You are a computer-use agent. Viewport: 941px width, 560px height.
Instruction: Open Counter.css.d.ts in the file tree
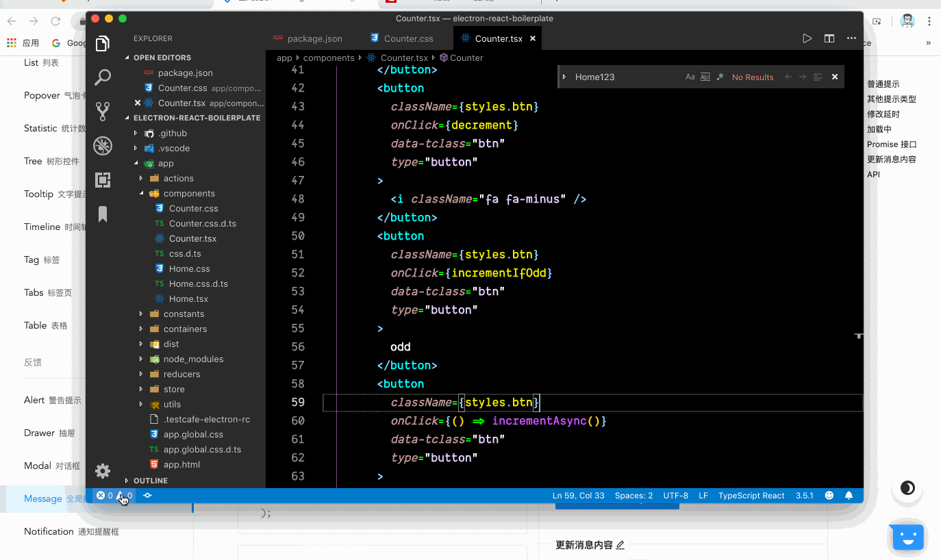pos(203,223)
